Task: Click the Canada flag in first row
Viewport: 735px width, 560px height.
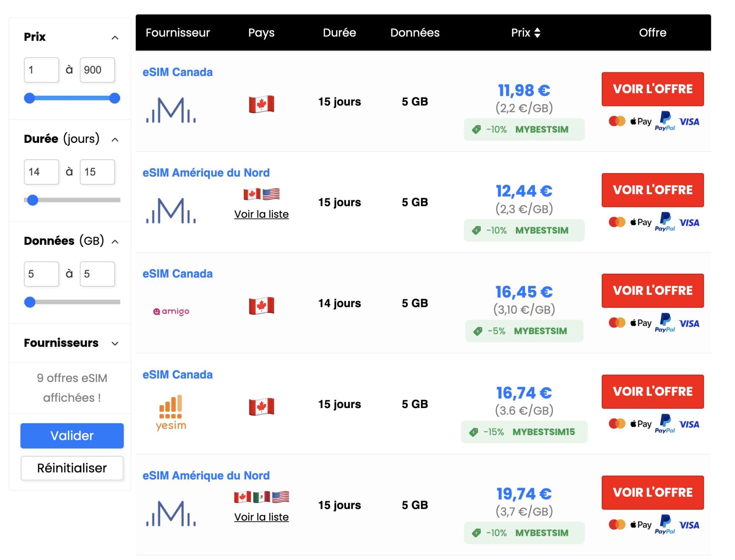Action: coord(261,104)
